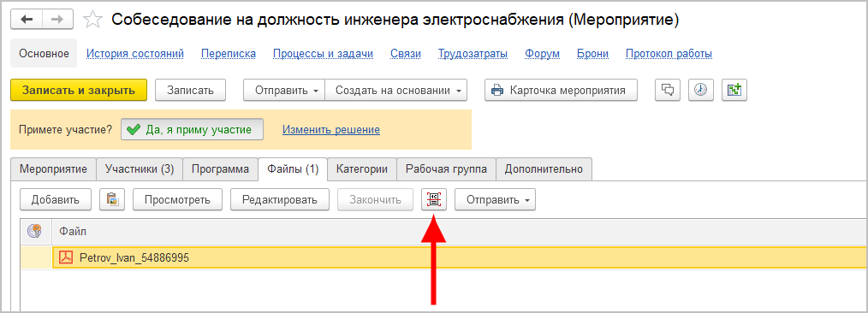Open the Основное section
Viewport: 868px width, 313px height.
tap(44, 54)
